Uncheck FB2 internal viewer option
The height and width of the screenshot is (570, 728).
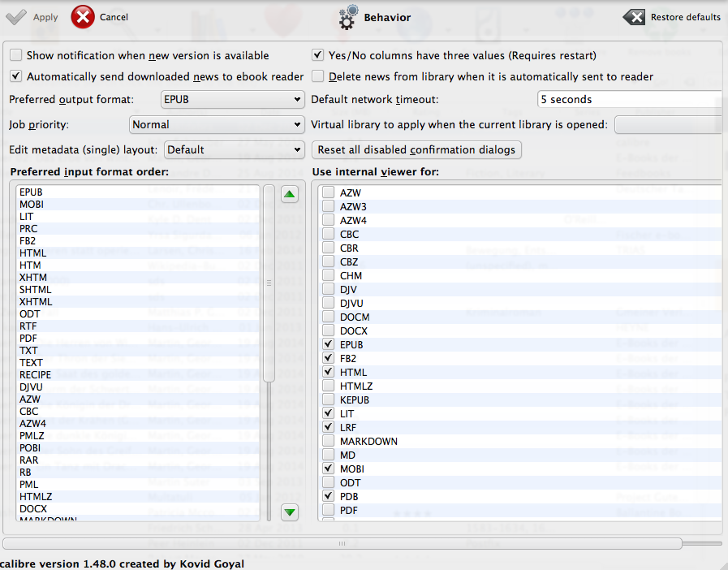click(328, 358)
